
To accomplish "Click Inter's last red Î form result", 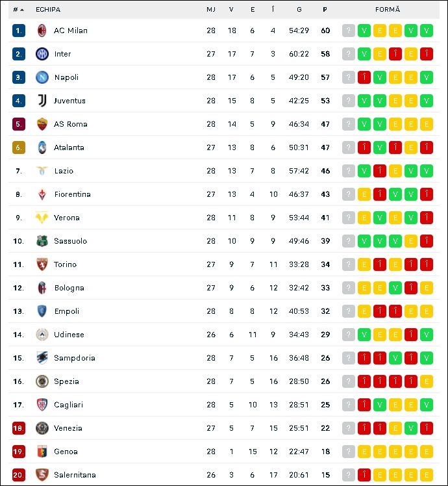I will tap(427, 54).
